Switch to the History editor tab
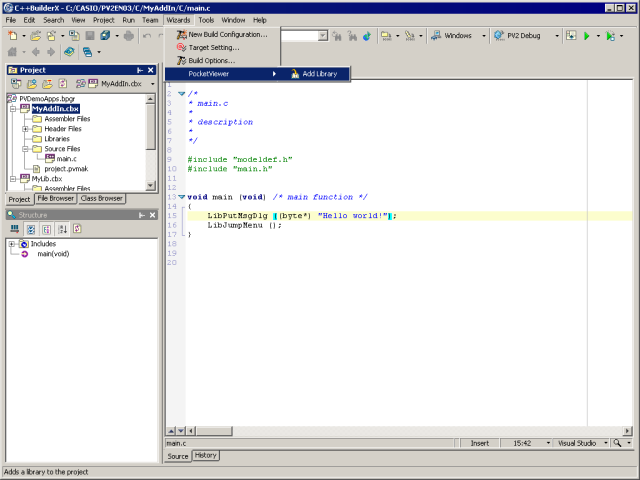 (x=205, y=455)
